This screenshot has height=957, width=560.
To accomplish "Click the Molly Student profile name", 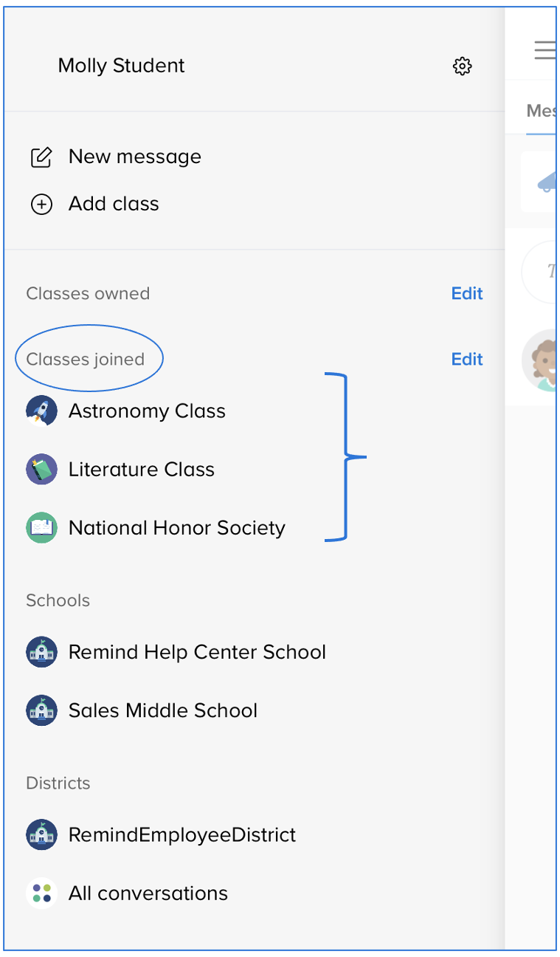I will pos(121,66).
